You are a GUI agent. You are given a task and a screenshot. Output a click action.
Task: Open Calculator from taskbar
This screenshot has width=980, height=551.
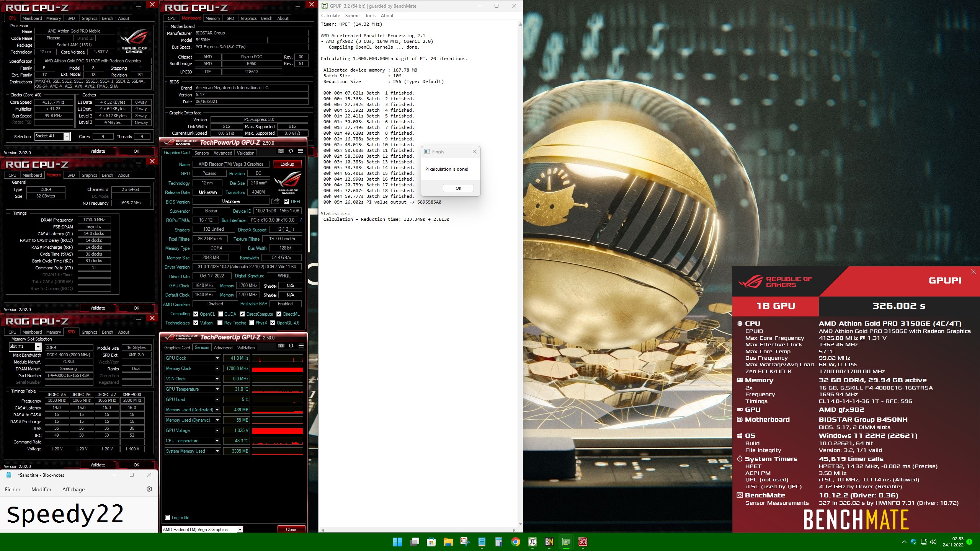[x=498, y=542]
